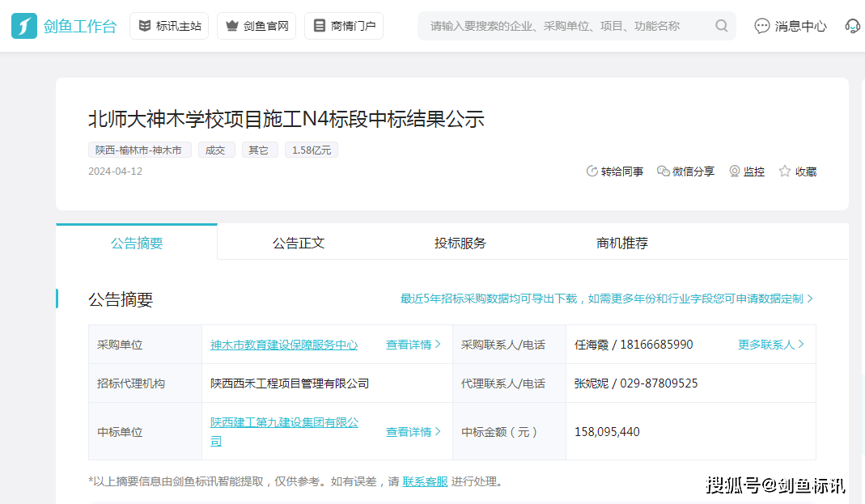Click the data customization link about 最近5年招标采购数据
Viewport: 865px width, 504px height.
coord(606,299)
